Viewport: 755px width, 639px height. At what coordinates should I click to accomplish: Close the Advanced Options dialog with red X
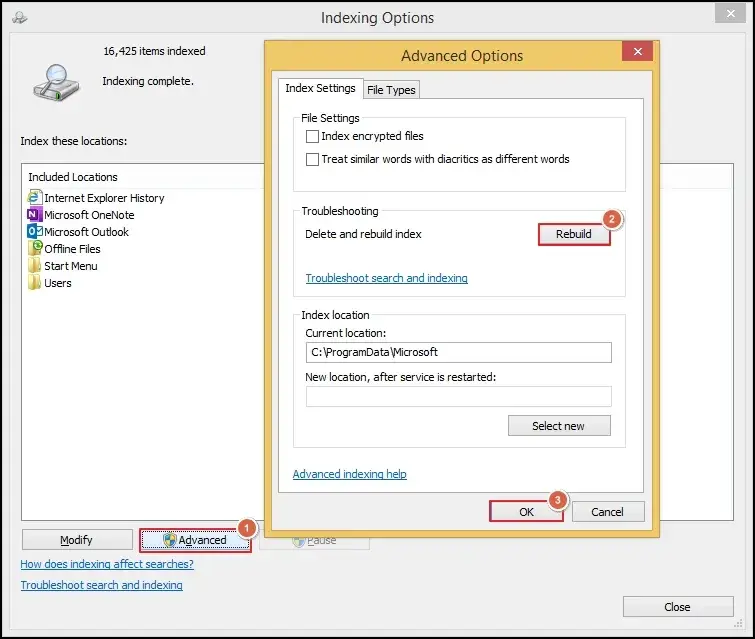click(638, 51)
